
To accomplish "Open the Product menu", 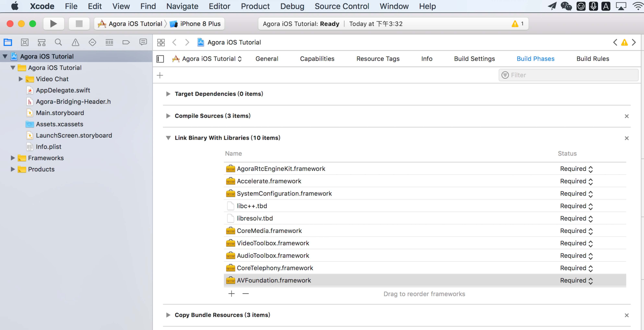I will point(255,6).
